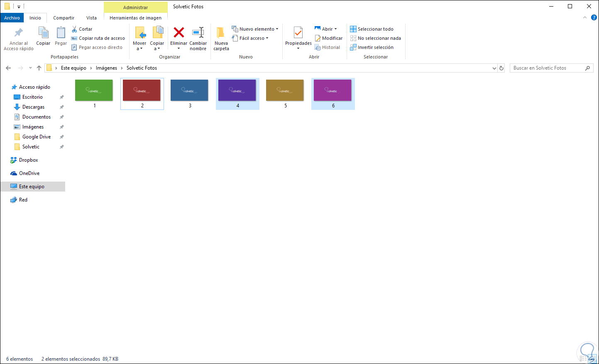Open Descargas in Quick Access
This screenshot has width=599, height=364.
point(33,107)
